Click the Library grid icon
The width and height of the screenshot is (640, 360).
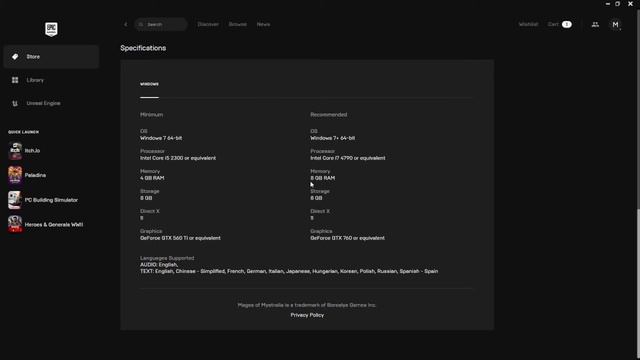click(15, 80)
